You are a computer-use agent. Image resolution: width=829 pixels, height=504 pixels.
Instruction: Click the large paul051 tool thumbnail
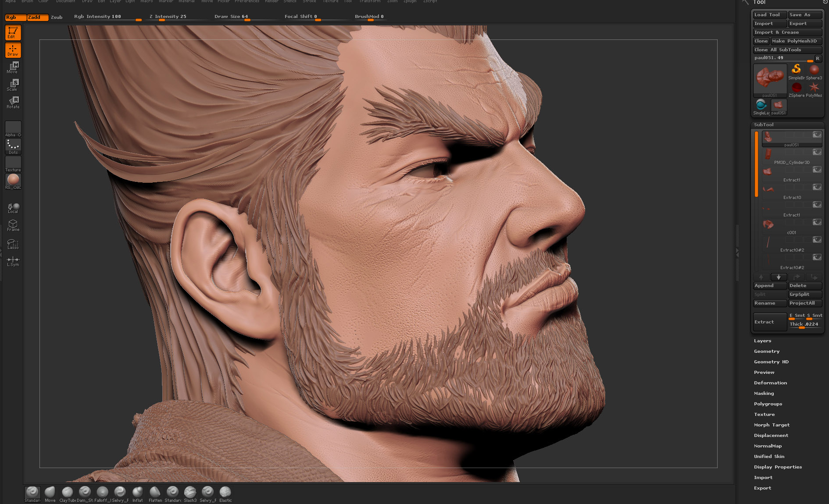[770, 81]
